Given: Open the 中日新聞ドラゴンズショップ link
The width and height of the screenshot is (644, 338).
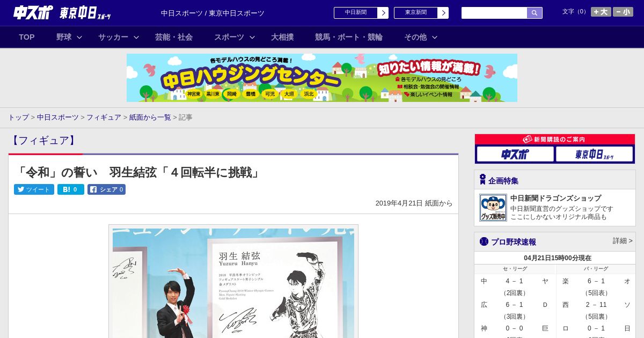Looking at the screenshot, I should coord(555,198).
